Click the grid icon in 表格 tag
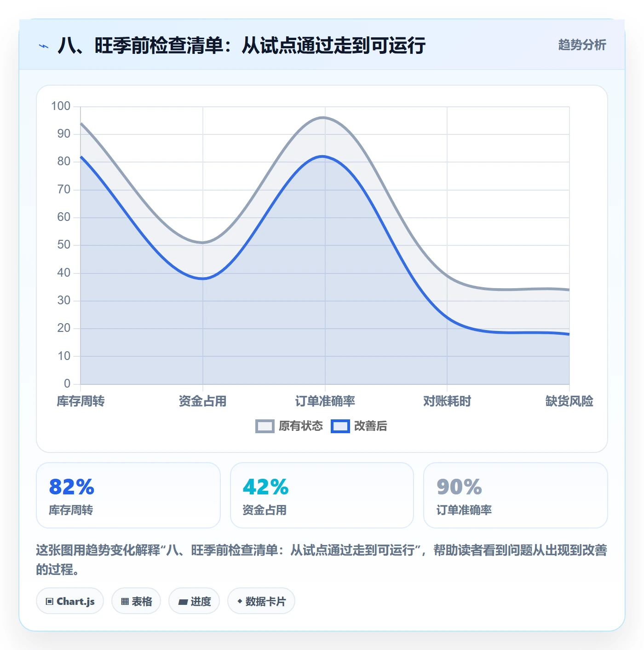The height and width of the screenshot is (650, 644). (x=125, y=601)
